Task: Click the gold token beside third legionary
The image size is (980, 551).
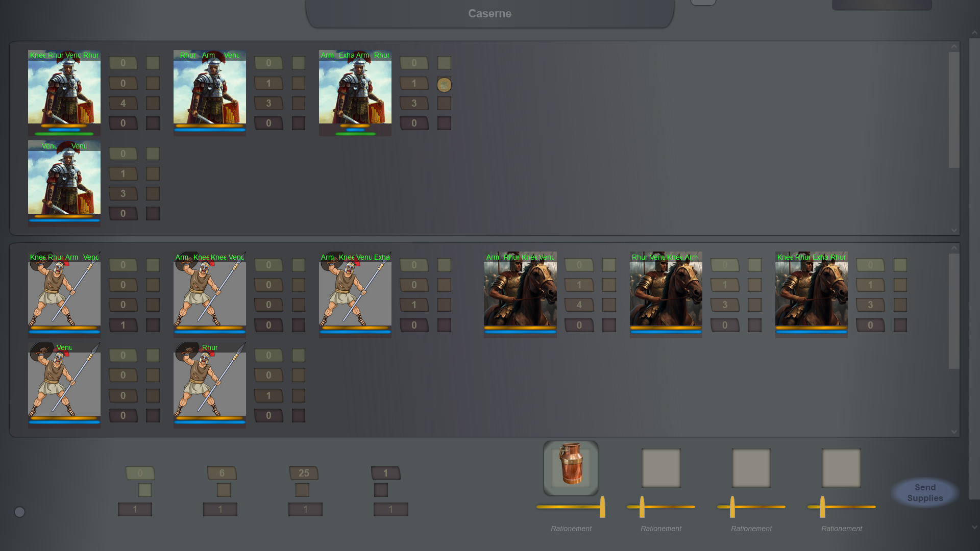Action: pos(444,85)
